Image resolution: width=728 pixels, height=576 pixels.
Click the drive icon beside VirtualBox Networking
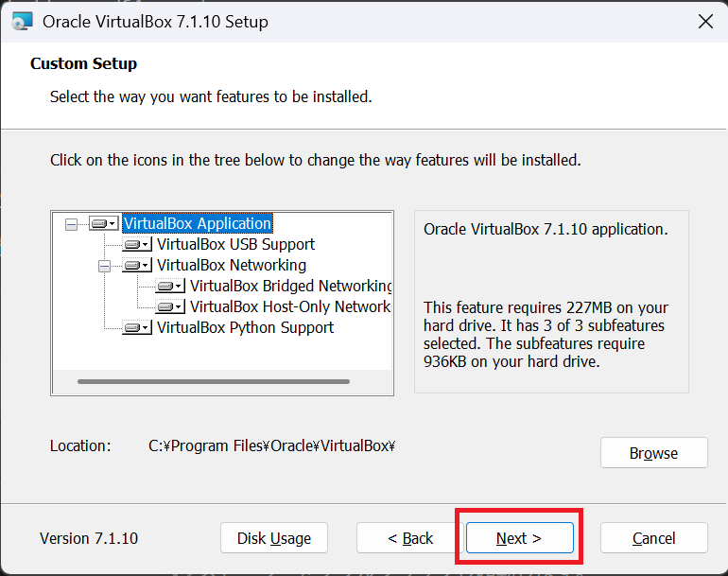point(137,266)
